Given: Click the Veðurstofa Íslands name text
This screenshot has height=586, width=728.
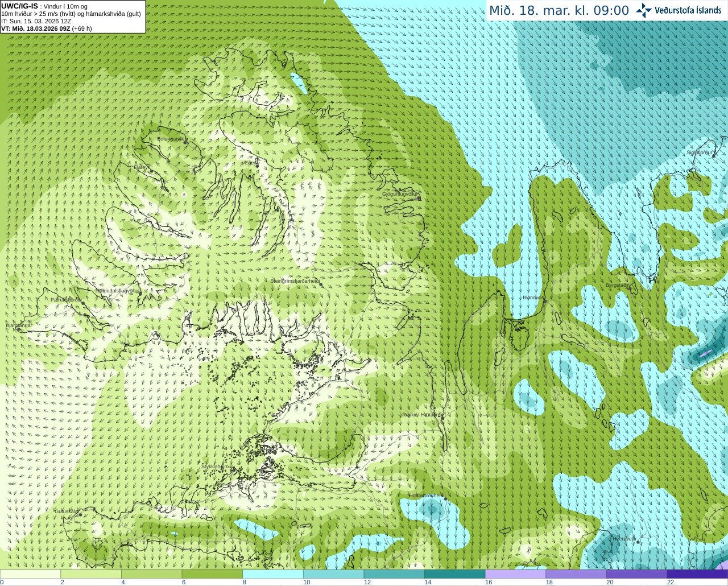Looking at the screenshot, I should [688, 10].
